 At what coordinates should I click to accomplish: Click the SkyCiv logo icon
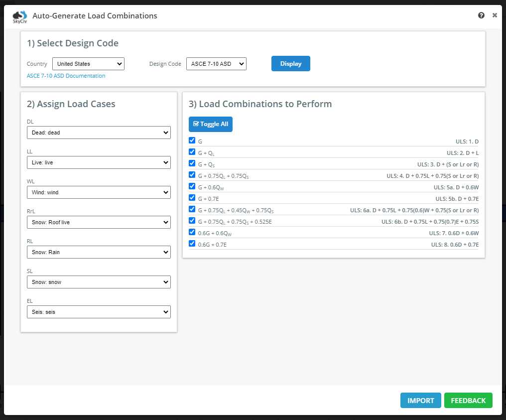[x=20, y=16]
